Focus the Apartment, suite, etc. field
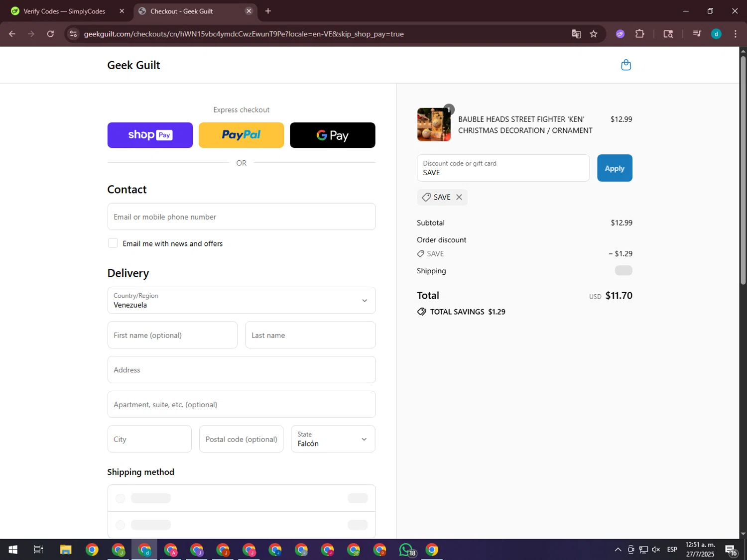 pyautogui.click(x=242, y=404)
